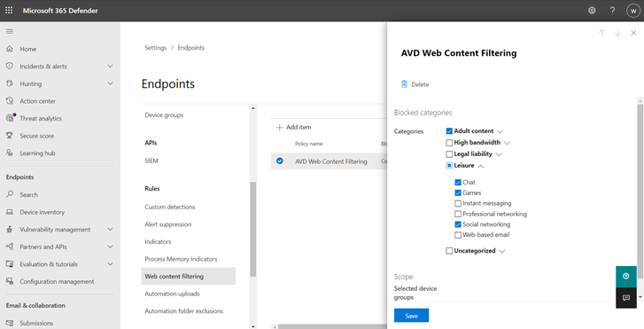Check the High bandwidth checkbox

(449, 143)
